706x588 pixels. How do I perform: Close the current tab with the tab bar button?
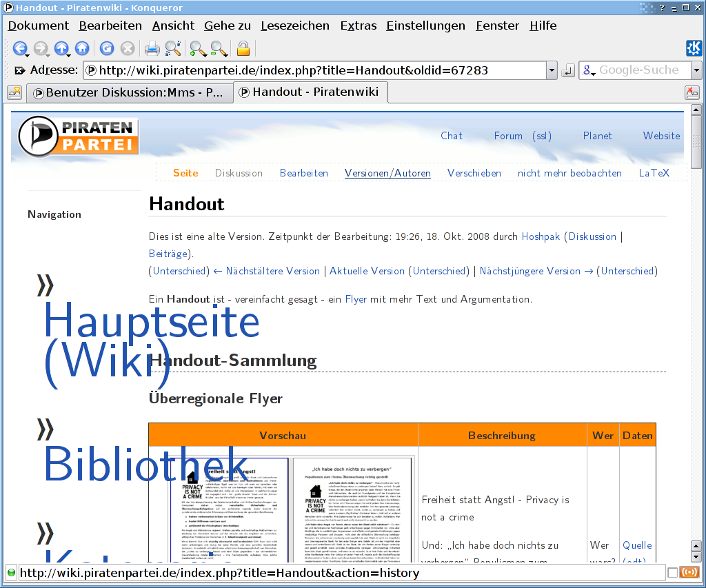(692, 92)
